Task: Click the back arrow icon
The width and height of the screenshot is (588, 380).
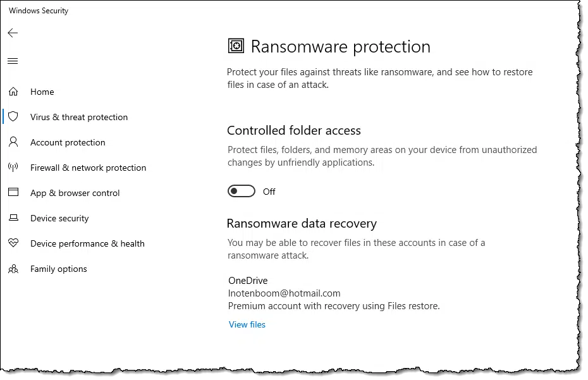Action: click(13, 33)
